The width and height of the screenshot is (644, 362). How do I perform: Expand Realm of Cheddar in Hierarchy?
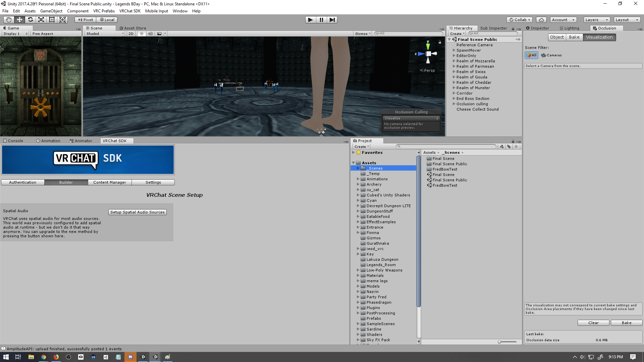(454, 82)
